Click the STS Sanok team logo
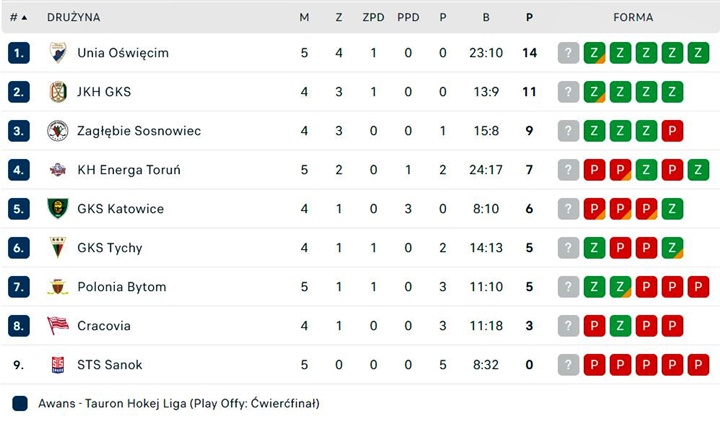This screenshot has height=421, width=720. [58, 365]
